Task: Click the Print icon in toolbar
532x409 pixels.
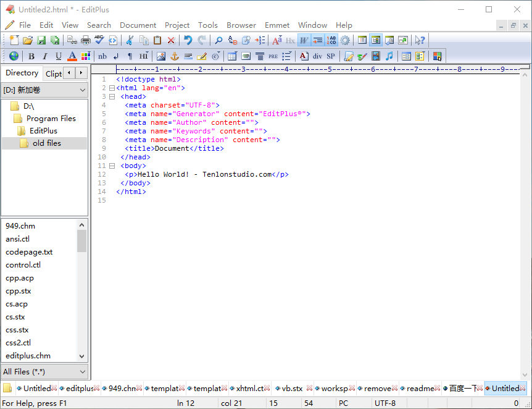Action: 86,40
